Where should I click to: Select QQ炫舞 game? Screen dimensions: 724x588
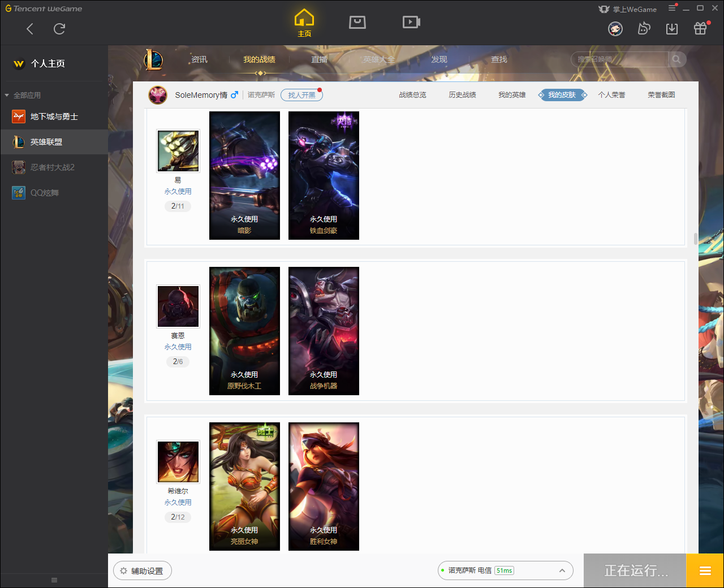[54, 193]
